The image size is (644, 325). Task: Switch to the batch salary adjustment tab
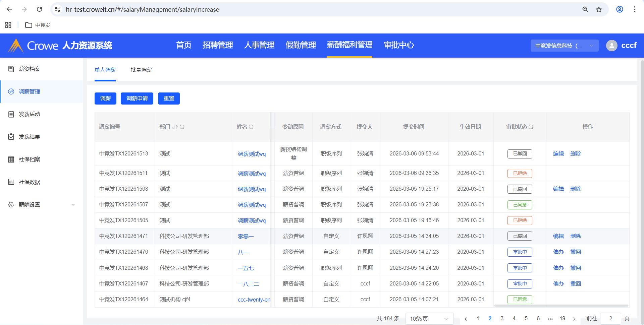[141, 70]
